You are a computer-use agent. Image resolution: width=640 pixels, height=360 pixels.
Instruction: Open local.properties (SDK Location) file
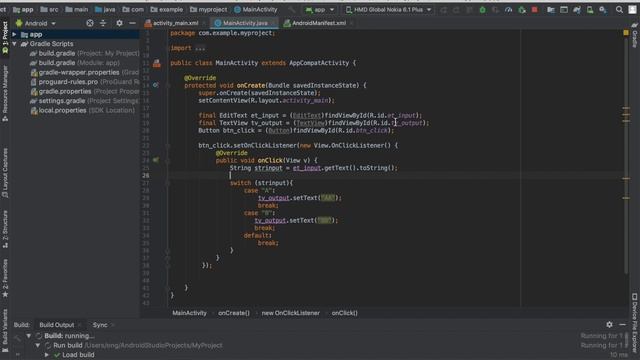(x=83, y=110)
